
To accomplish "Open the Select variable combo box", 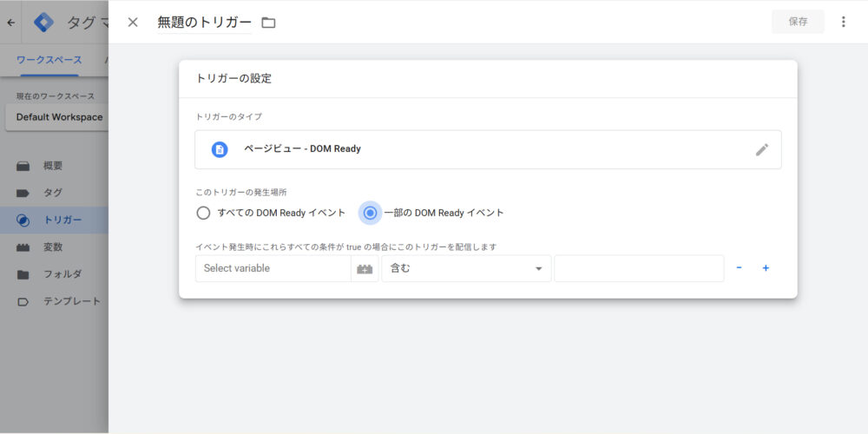I will (x=273, y=269).
